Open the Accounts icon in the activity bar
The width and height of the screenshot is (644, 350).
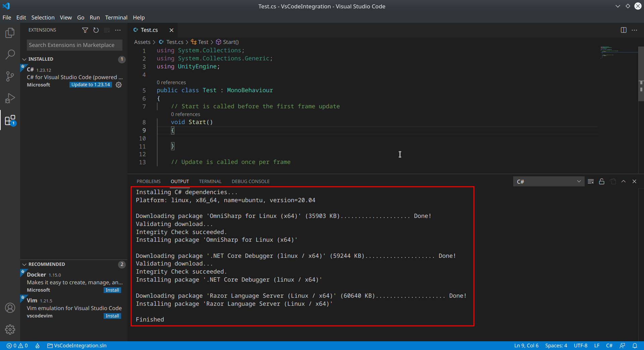click(10, 307)
